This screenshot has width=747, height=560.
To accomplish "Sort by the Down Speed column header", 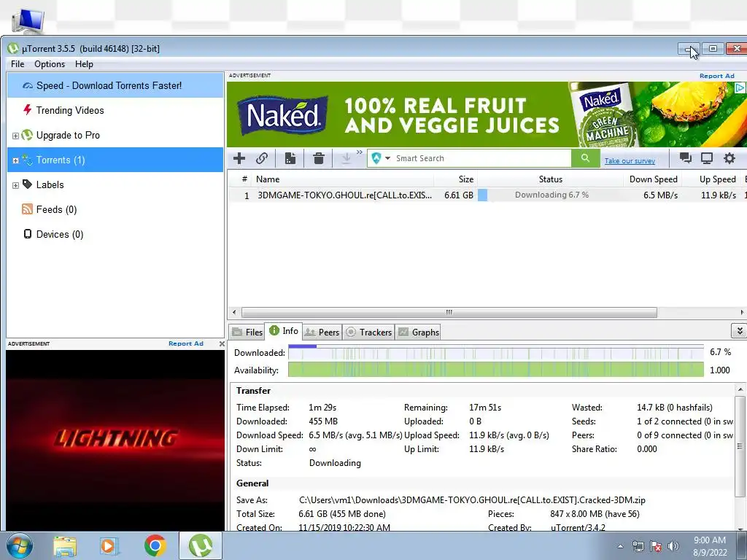I will [652, 179].
